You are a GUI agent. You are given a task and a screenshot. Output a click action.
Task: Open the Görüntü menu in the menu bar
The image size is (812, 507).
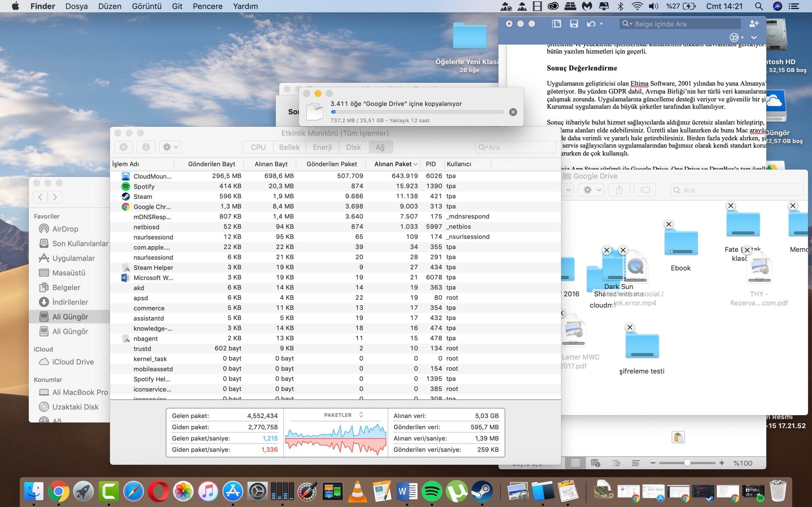[x=147, y=6]
